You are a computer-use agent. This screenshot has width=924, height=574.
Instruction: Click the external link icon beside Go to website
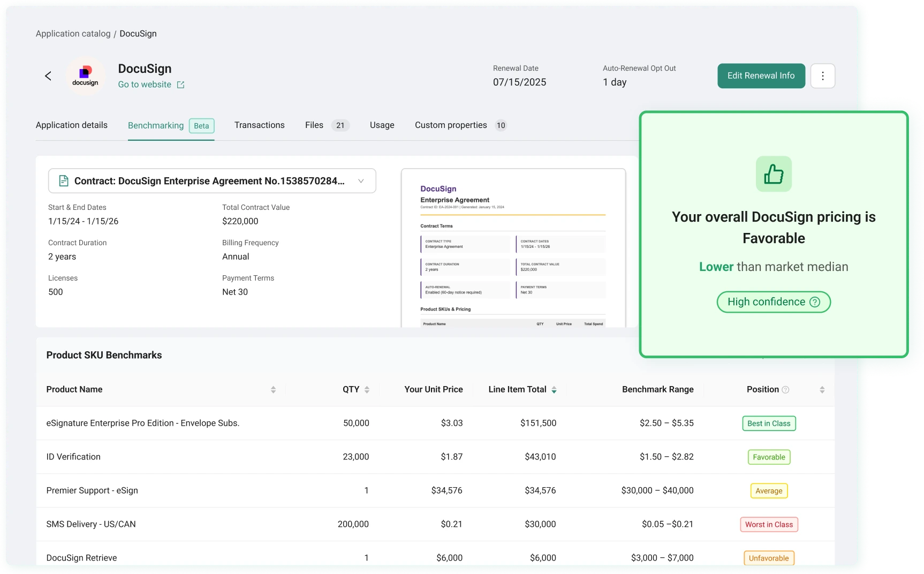pyautogui.click(x=181, y=85)
